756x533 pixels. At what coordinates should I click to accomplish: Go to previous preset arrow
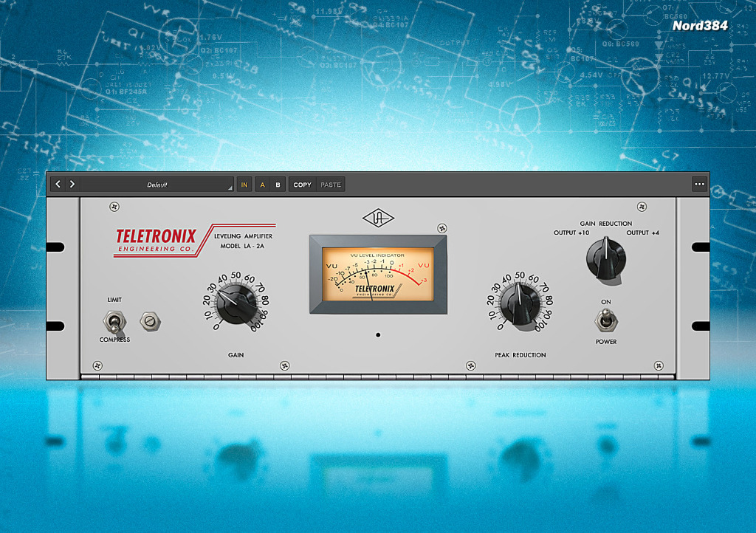(58, 184)
